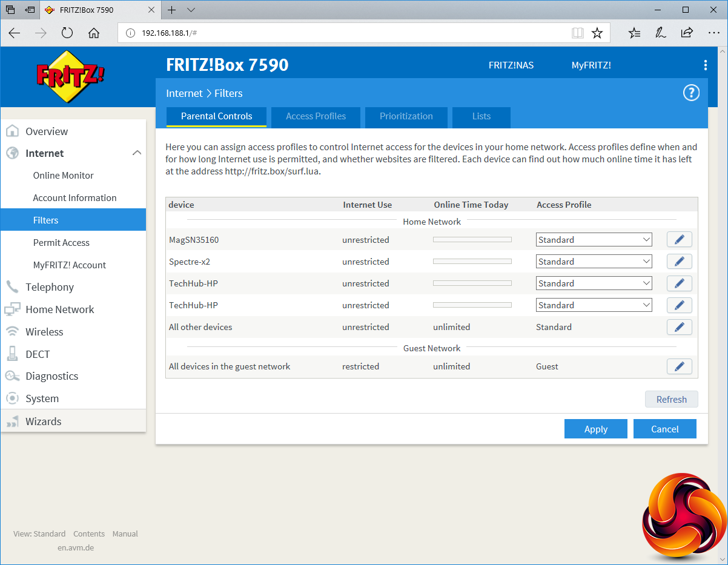Share this page icon
This screenshot has height=565, width=728.
(x=687, y=33)
